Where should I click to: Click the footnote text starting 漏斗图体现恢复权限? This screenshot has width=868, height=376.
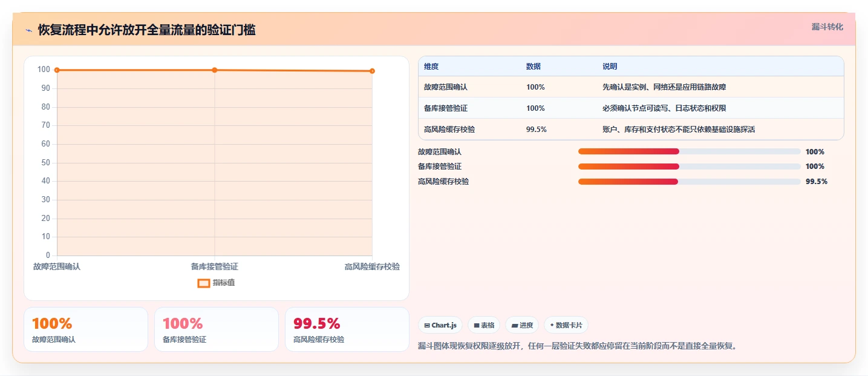[578, 346]
